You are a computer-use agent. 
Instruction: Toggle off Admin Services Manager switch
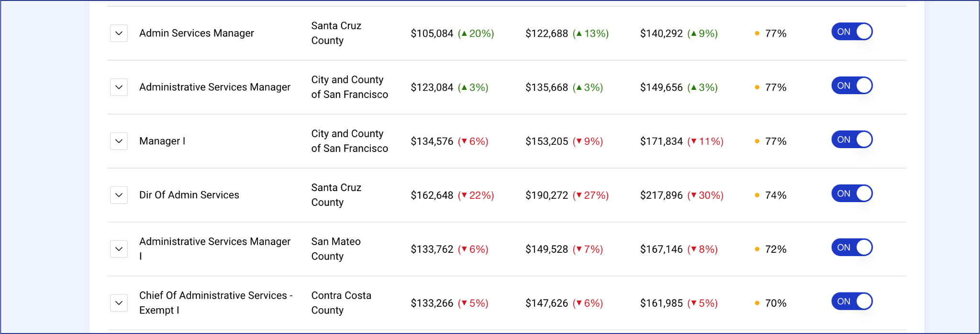[x=852, y=32]
